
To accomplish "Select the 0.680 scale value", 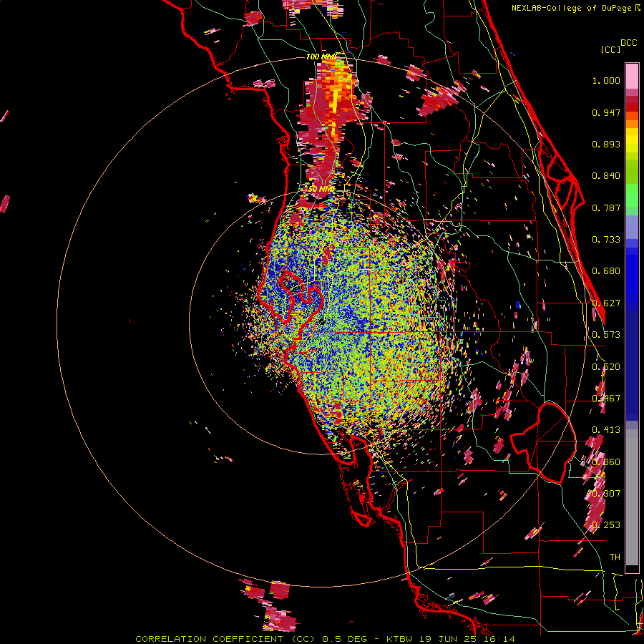I will click(606, 271).
